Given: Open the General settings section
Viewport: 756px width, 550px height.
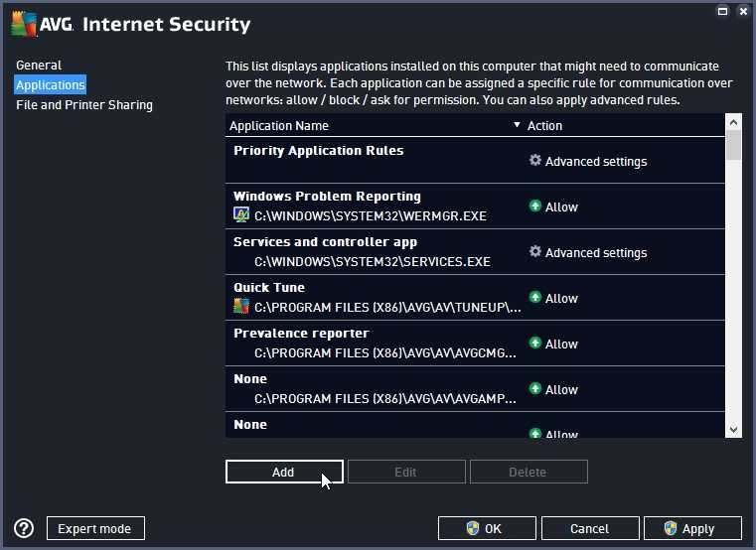Looking at the screenshot, I should (39, 66).
